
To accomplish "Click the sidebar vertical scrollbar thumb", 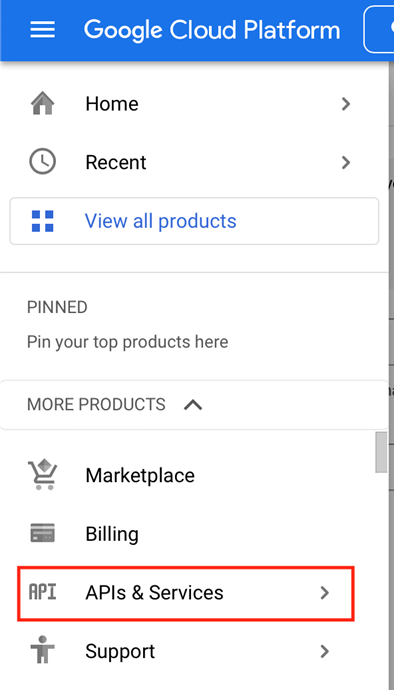I will click(381, 452).
